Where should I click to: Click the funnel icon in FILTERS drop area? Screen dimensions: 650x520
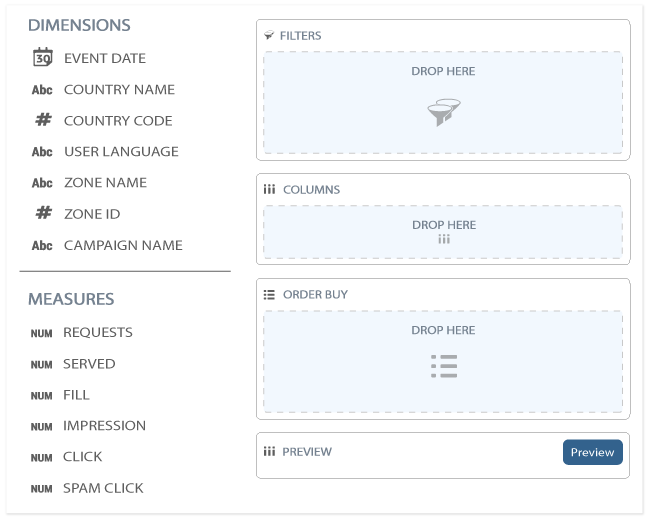[444, 112]
